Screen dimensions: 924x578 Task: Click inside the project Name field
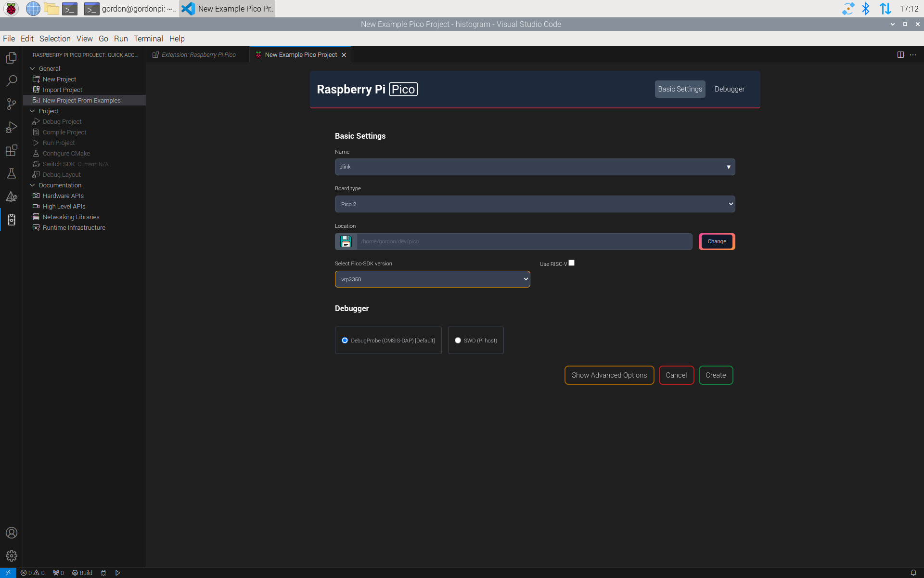pos(481,167)
